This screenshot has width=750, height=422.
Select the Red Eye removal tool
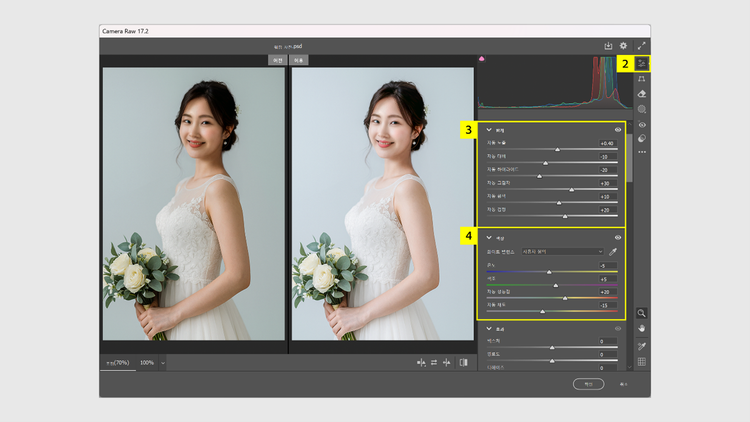coord(642,124)
